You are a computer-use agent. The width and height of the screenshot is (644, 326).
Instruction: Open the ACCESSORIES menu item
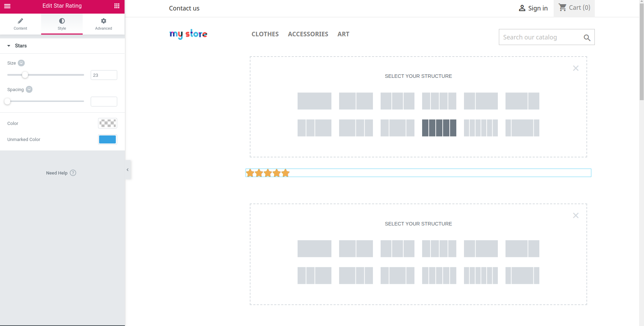tap(308, 34)
